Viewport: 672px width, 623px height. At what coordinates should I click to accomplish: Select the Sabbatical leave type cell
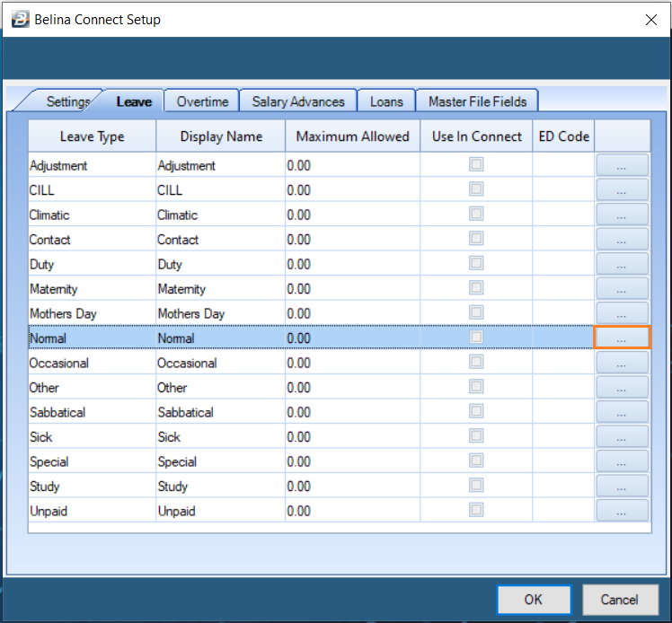click(x=93, y=412)
